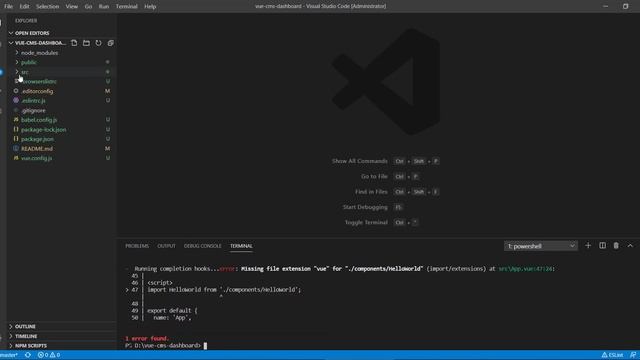This screenshot has height=360, width=640.
Task: Open errors and warnings count in status bar
Action: point(49,355)
